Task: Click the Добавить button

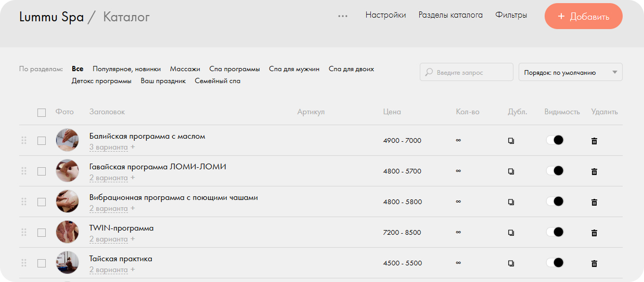Action: tap(583, 17)
